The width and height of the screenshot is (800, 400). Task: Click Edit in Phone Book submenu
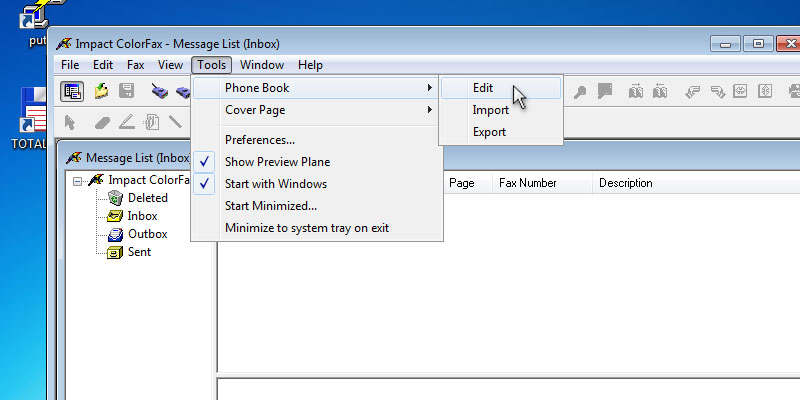[x=483, y=88]
